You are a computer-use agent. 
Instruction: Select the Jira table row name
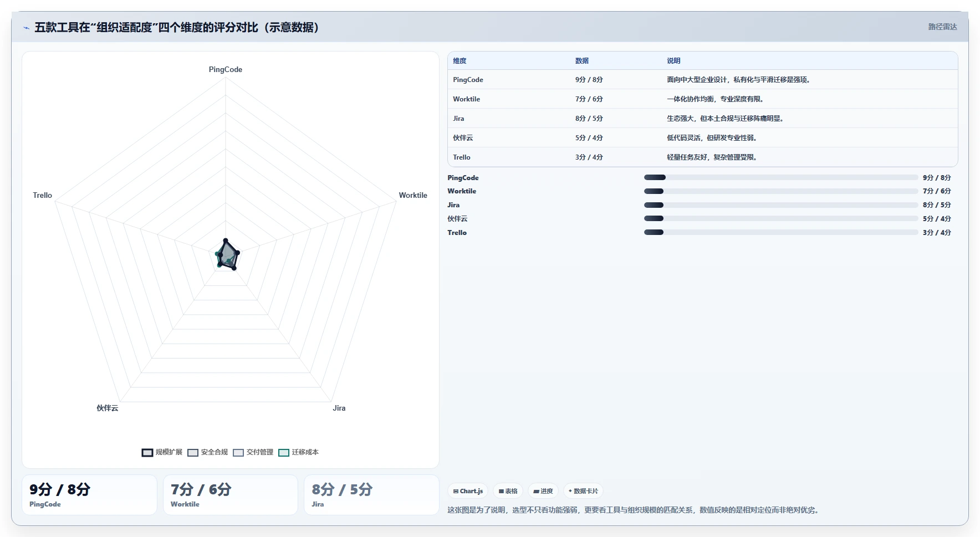point(458,119)
